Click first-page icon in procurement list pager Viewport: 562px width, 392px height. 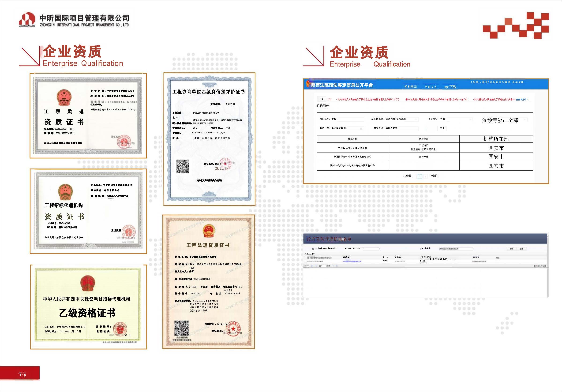(312, 266)
